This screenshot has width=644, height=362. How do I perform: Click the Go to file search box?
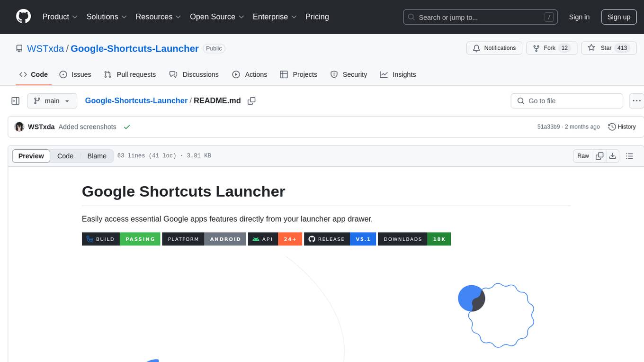[567, 101]
